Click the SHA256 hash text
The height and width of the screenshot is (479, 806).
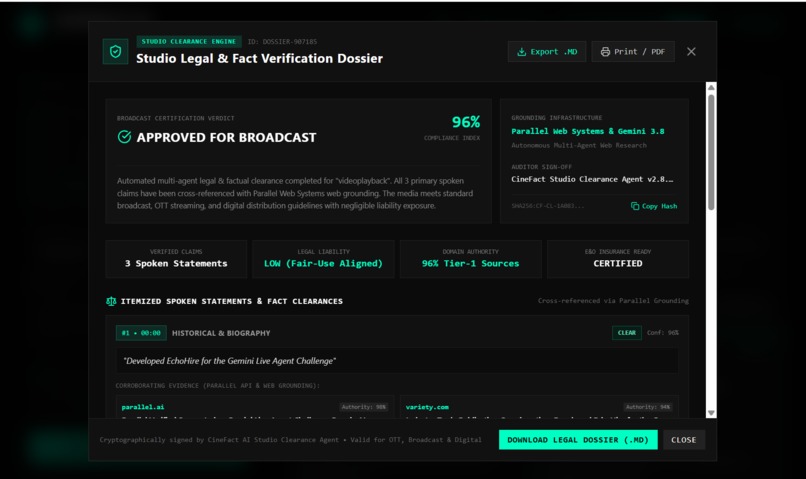point(547,206)
